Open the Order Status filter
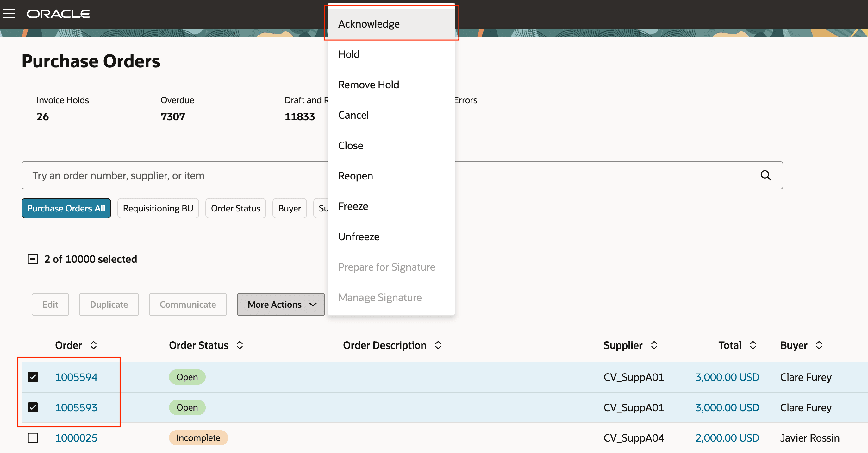The height and width of the screenshot is (453, 868). pyautogui.click(x=235, y=208)
